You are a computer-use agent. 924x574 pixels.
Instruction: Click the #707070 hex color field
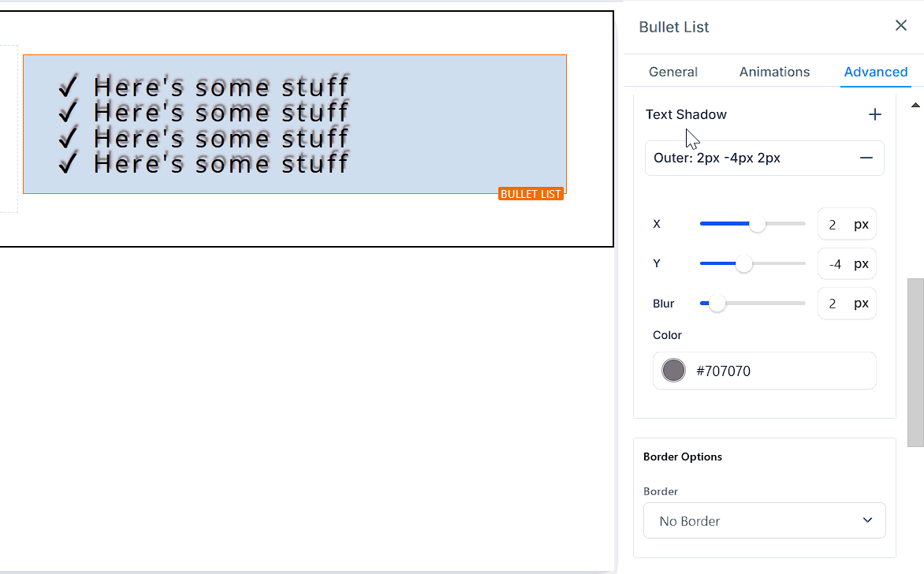point(781,371)
